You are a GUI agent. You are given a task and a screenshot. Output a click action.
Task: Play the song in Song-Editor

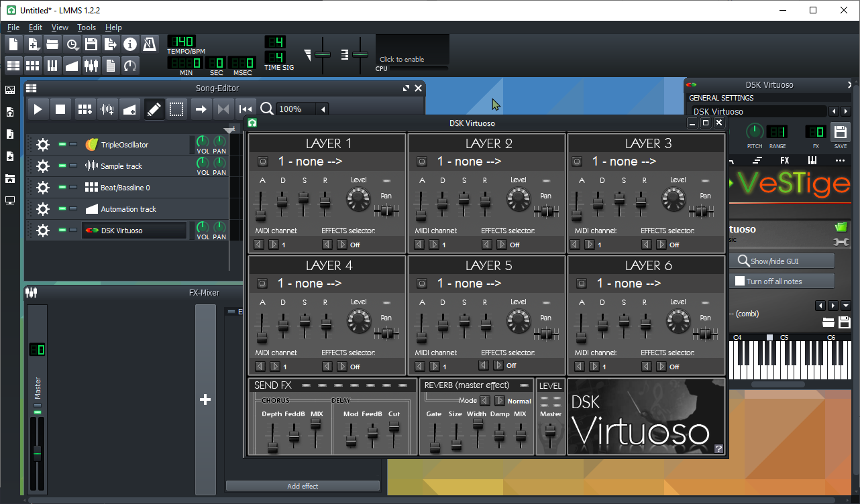tap(38, 109)
